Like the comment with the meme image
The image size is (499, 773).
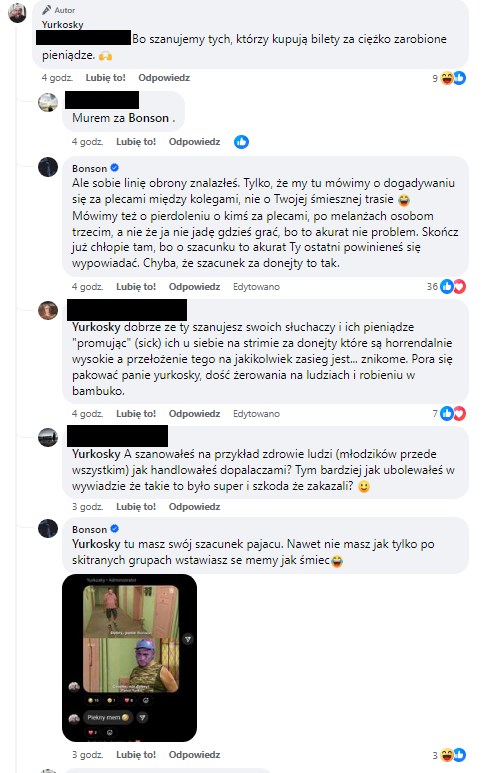coord(136,755)
